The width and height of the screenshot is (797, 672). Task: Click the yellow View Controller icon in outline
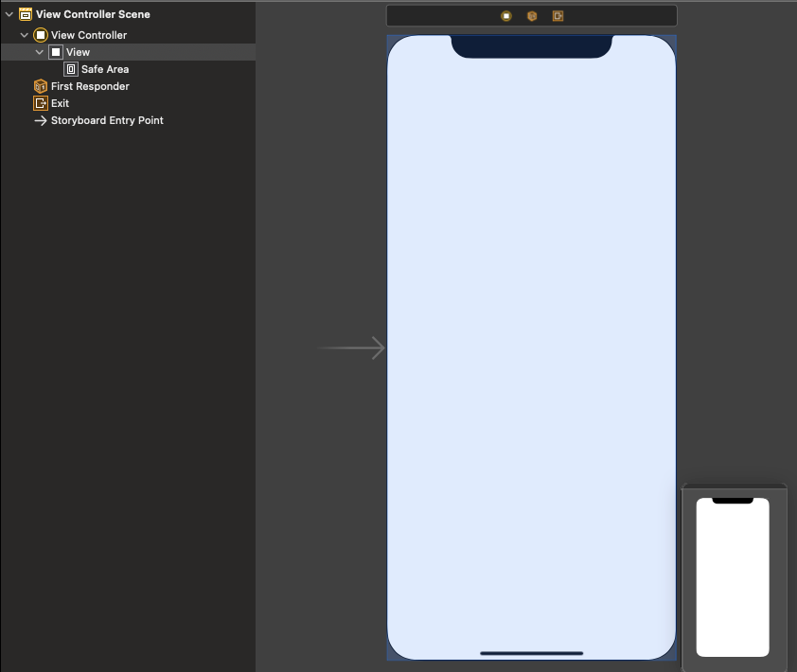point(41,35)
